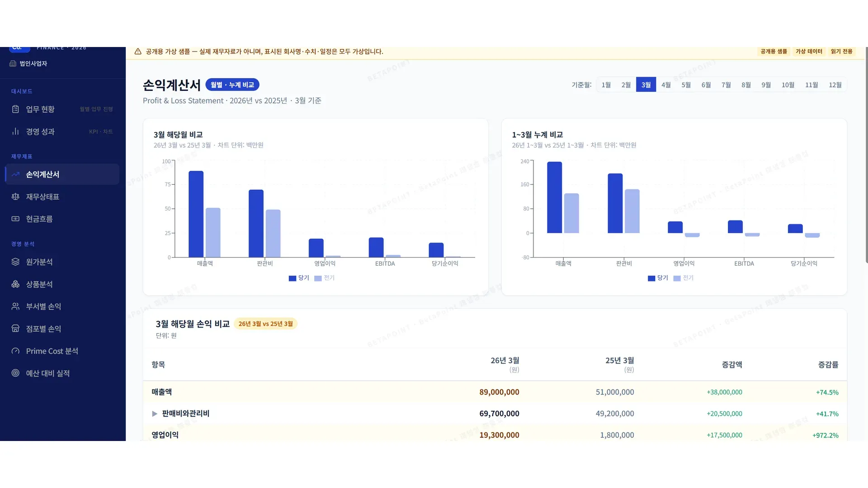This screenshot has width=868, height=488.
Task: Click the 업무 현황 clipboard icon
Action: (15, 109)
